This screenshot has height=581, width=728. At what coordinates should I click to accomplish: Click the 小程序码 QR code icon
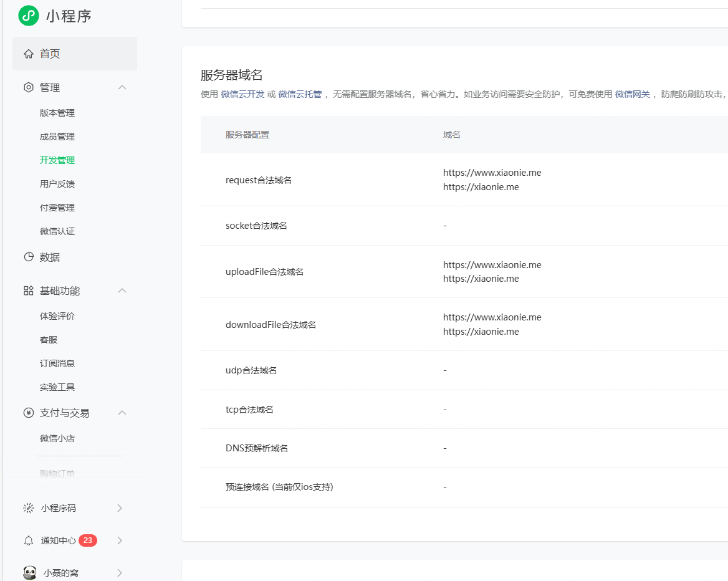28,508
